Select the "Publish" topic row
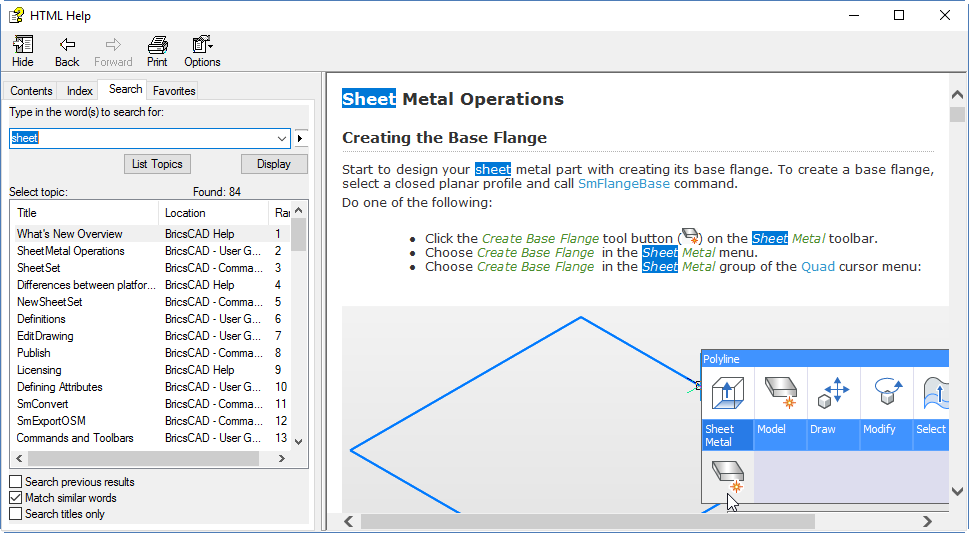Image resolution: width=969 pixels, height=533 pixels. click(x=151, y=353)
